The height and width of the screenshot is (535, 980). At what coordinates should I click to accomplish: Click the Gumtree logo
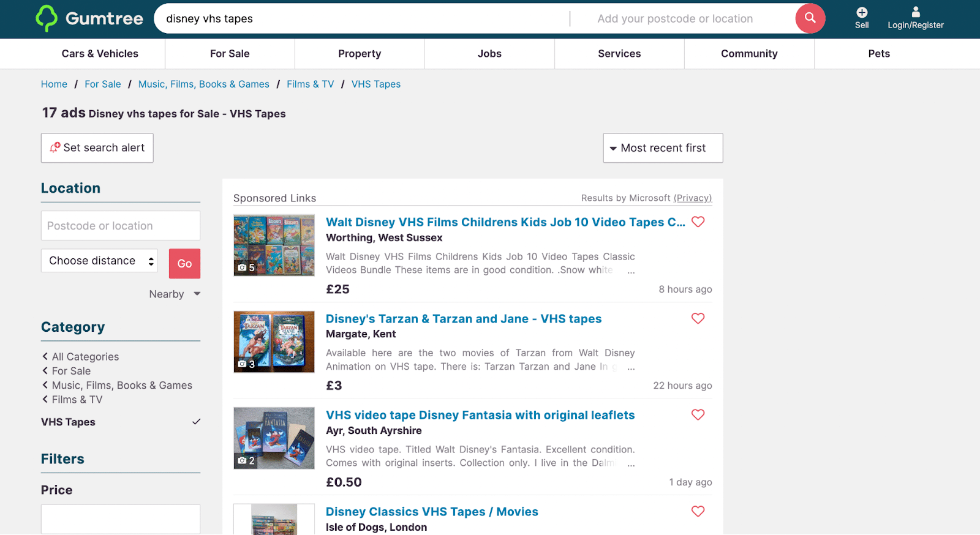tap(89, 18)
